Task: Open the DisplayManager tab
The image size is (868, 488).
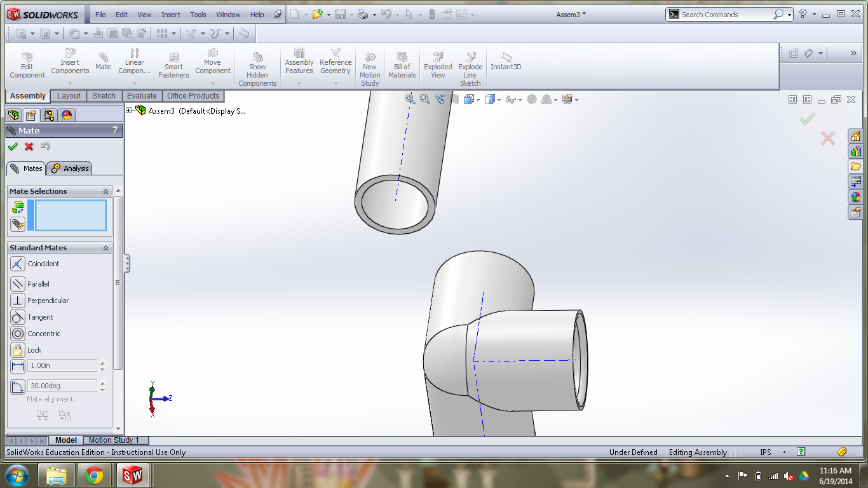Action: (x=67, y=115)
